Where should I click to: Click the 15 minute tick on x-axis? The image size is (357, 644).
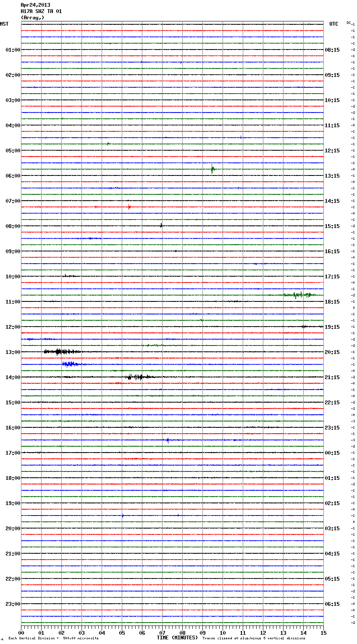323,633
